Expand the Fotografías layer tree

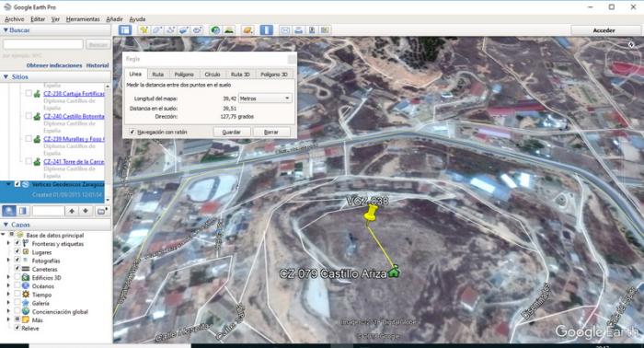[x=8, y=261]
